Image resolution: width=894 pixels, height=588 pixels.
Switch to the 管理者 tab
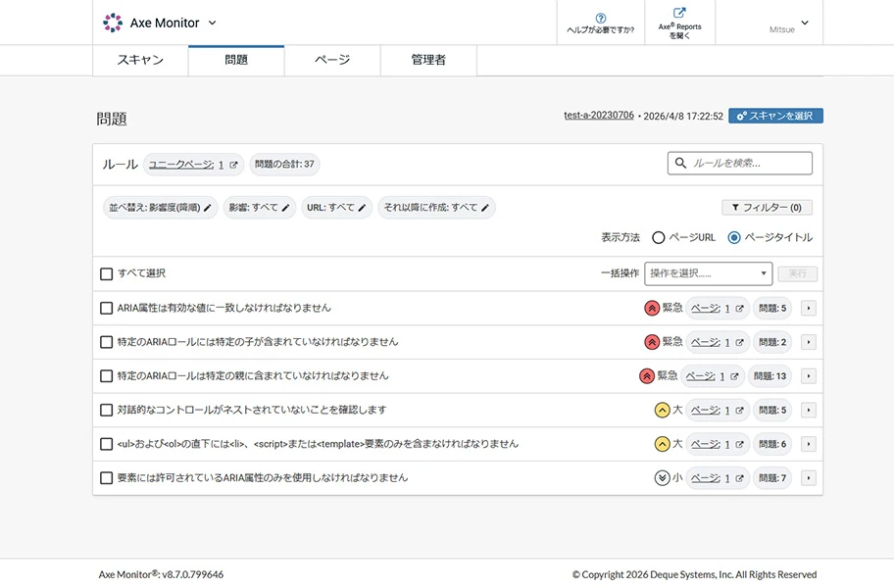click(x=428, y=60)
